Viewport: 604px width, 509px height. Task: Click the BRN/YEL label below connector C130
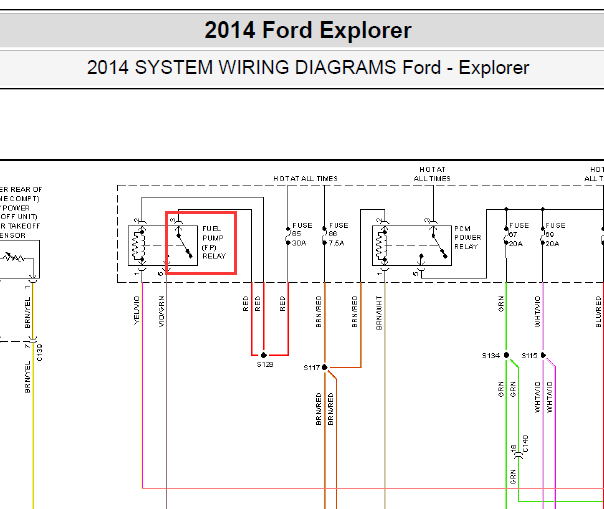[28, 377]
